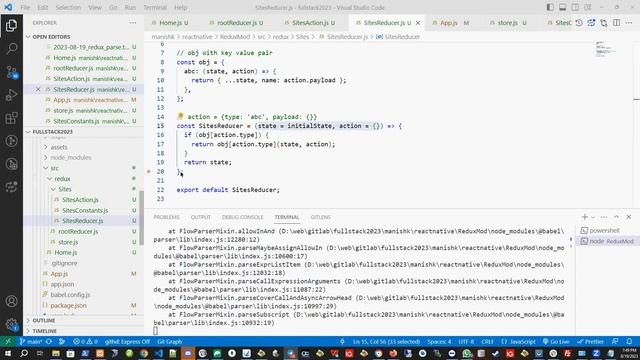This screenshot has width=640, height=360.
Task: Click errors and warnings count in status bar
Action: (x=85, y=342)
